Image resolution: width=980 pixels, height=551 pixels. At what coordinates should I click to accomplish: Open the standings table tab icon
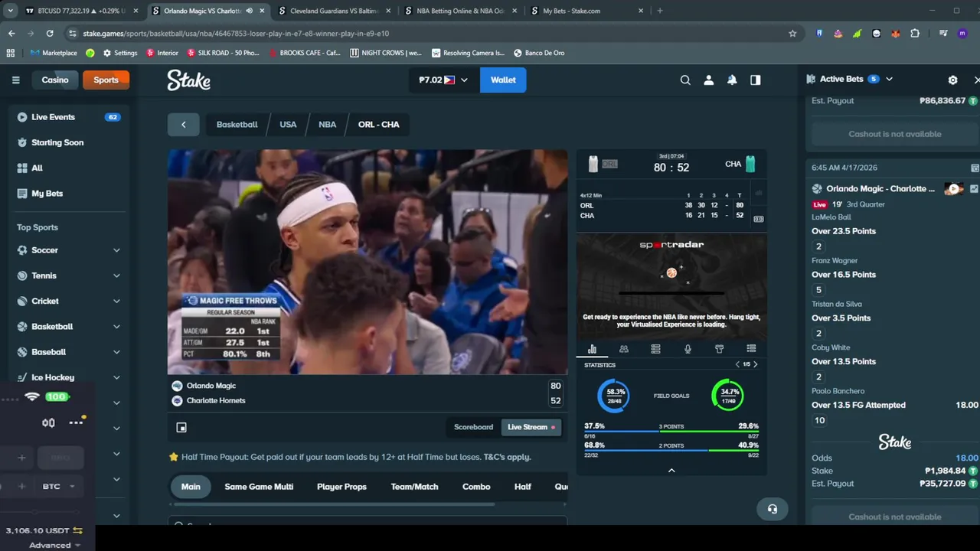(655, 349)
